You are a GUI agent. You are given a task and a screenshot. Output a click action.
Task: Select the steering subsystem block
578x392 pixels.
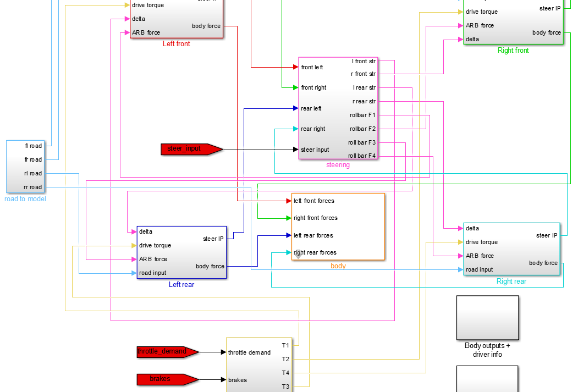pos(337,108)
